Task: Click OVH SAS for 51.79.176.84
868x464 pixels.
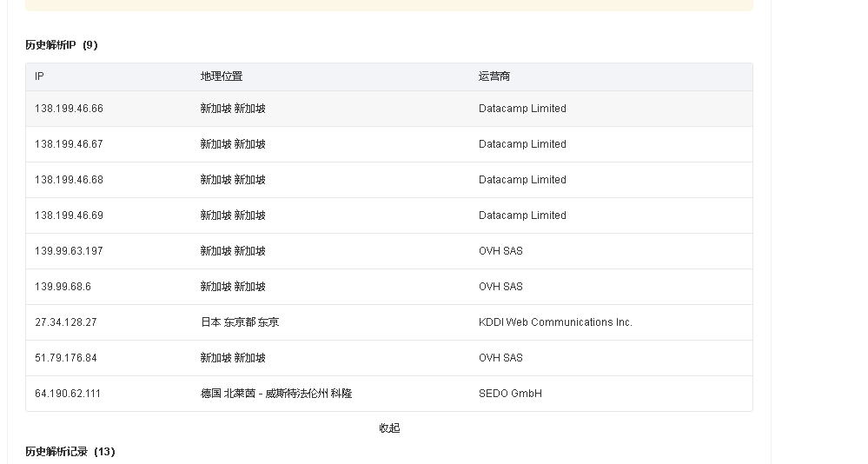Action: pos(501,358)
